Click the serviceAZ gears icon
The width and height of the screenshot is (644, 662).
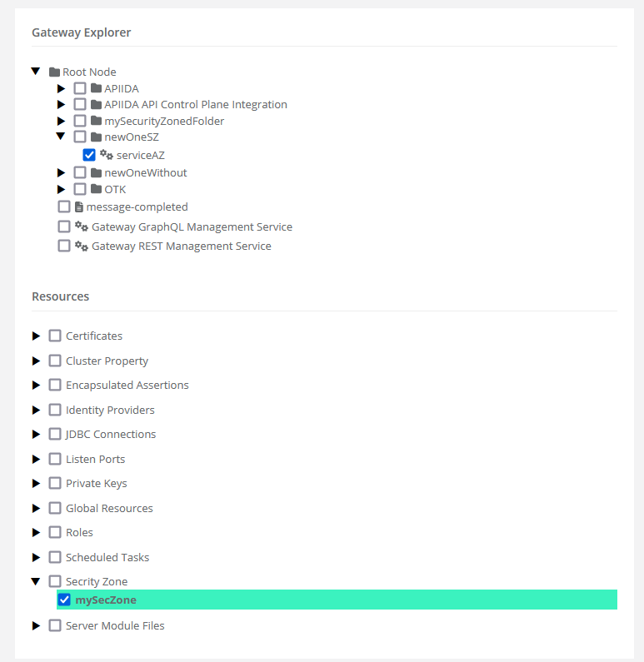[x=106, y=155]
